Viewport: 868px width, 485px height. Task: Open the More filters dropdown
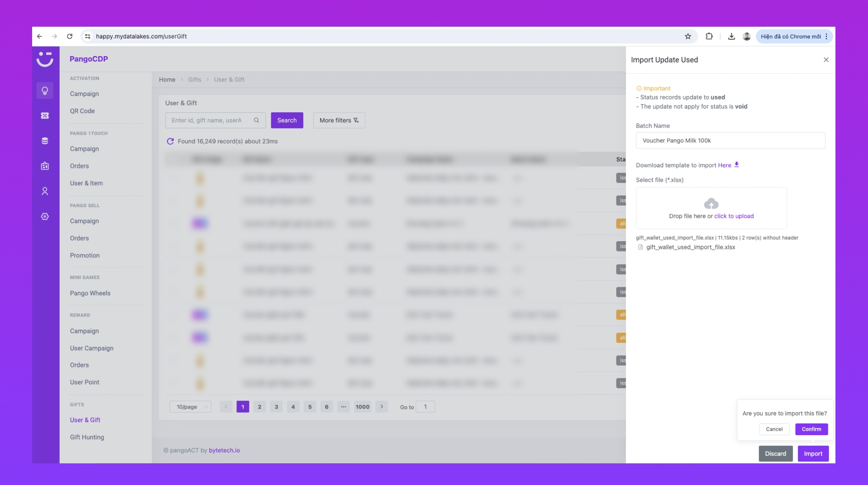339,120
